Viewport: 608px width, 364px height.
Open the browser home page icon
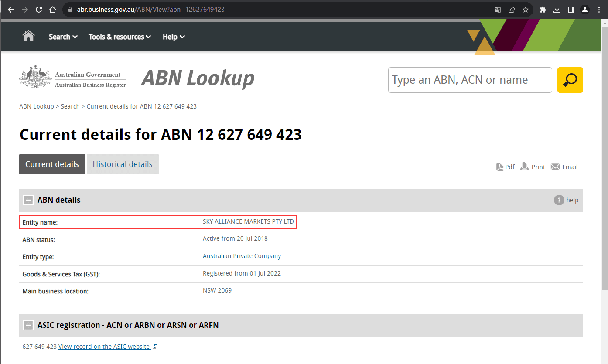[x=53, y=9]
